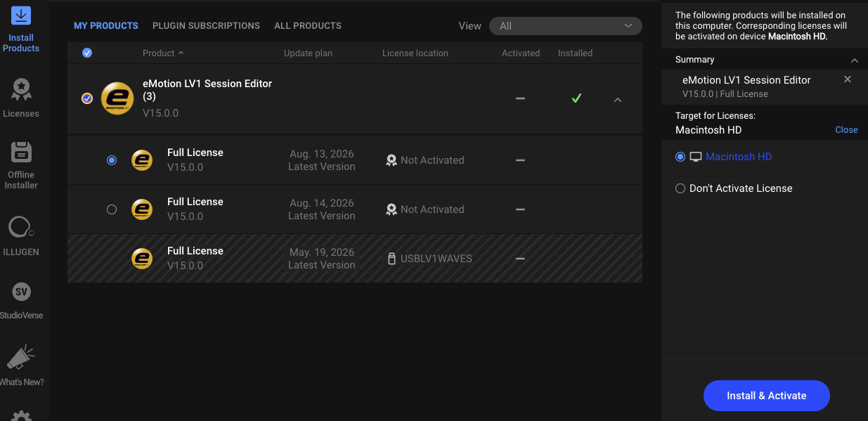Click the Activated column header
Viewport: 868px width, 421px height.
(521, 53)
